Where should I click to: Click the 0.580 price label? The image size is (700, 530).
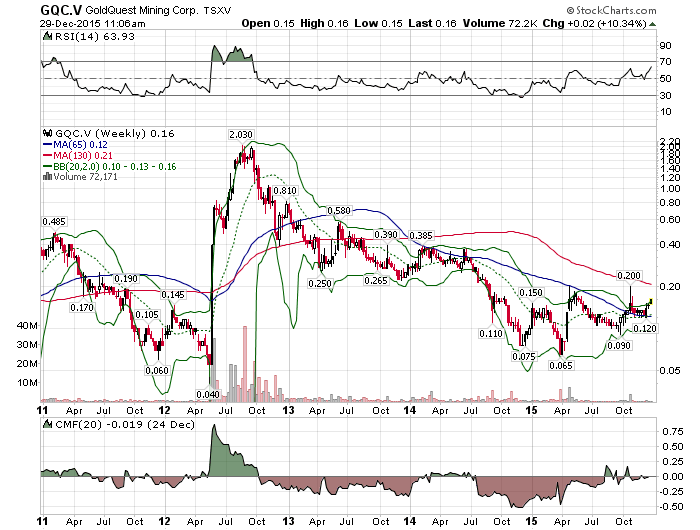(x=339, y=210)
